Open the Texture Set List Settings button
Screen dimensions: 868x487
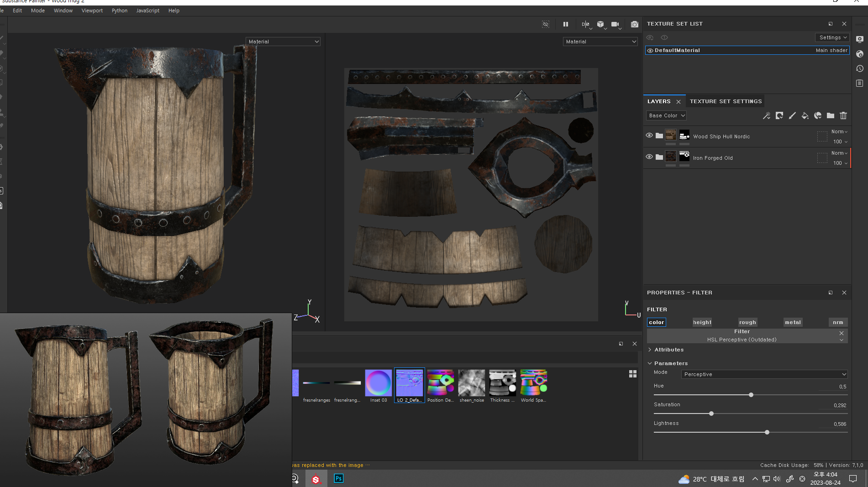[x=832, y=37]
